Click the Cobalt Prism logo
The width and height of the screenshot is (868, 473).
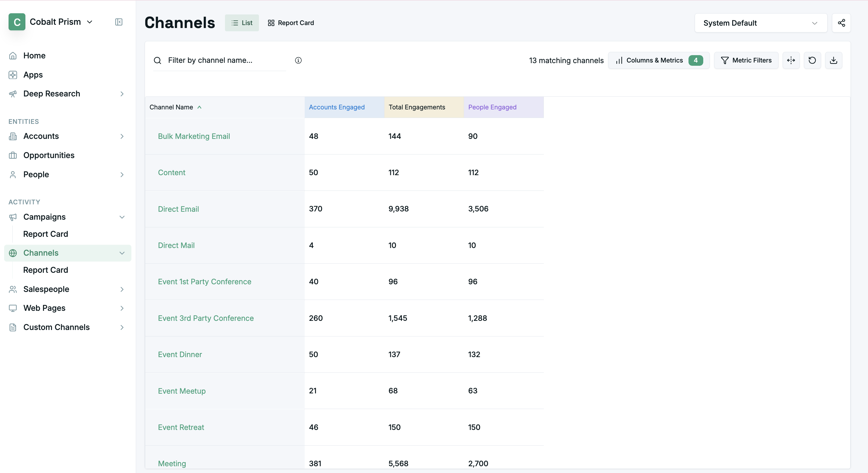(x=17, y=22)
